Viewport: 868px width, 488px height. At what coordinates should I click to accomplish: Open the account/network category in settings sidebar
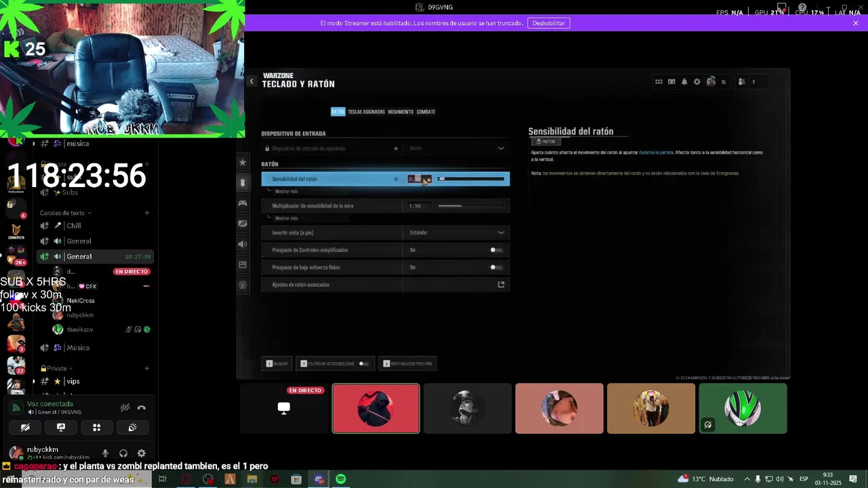click(x=243, y=285)
